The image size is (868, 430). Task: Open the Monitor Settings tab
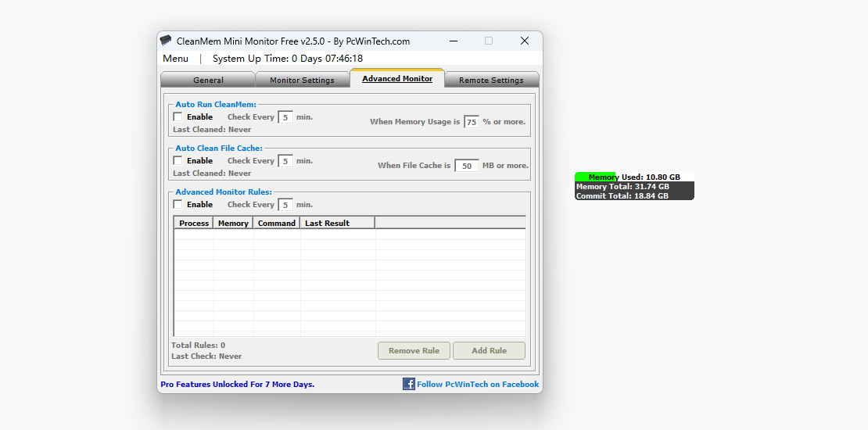pos(302,80)
